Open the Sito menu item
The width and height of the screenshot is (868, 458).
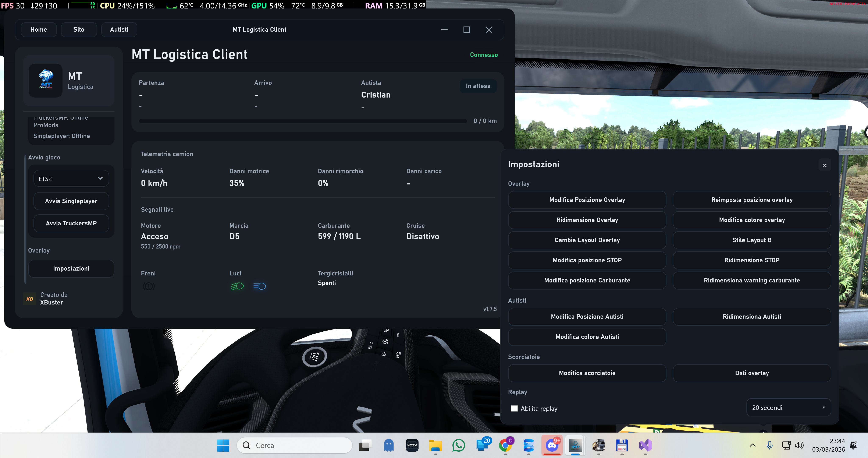(79, 29)
